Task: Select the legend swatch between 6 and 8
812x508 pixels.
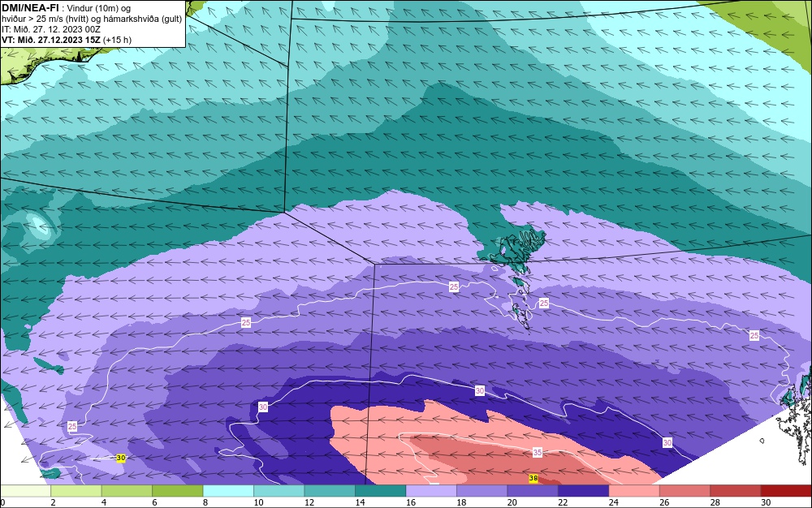Action: tap(178, 491)
